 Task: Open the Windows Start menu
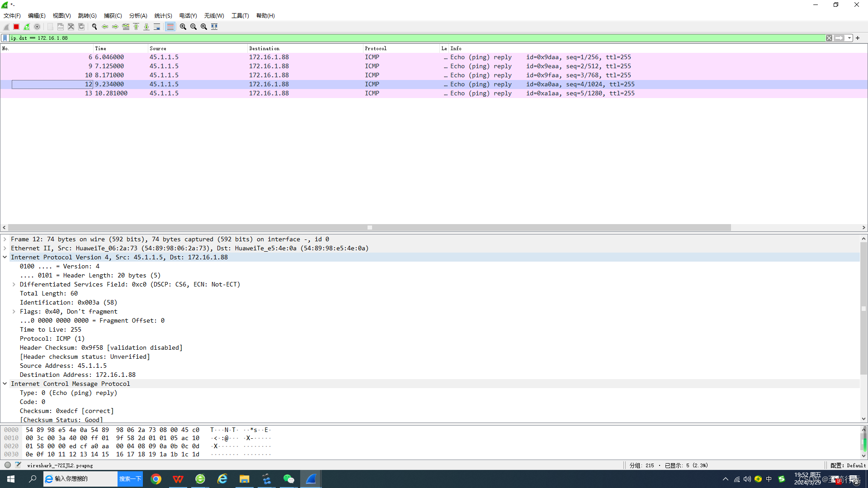11,479
